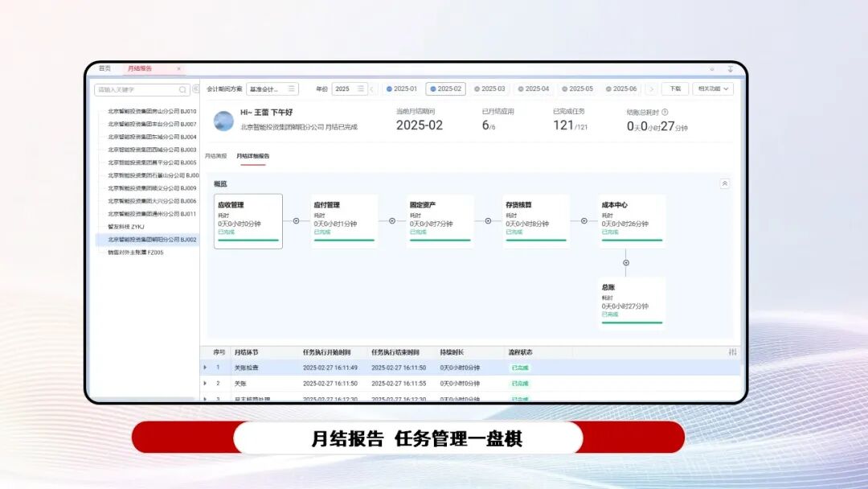Screen dimensions: 868x489
Task: Click the collapse overview icon in 概览 panel corner
Action: 725,183
